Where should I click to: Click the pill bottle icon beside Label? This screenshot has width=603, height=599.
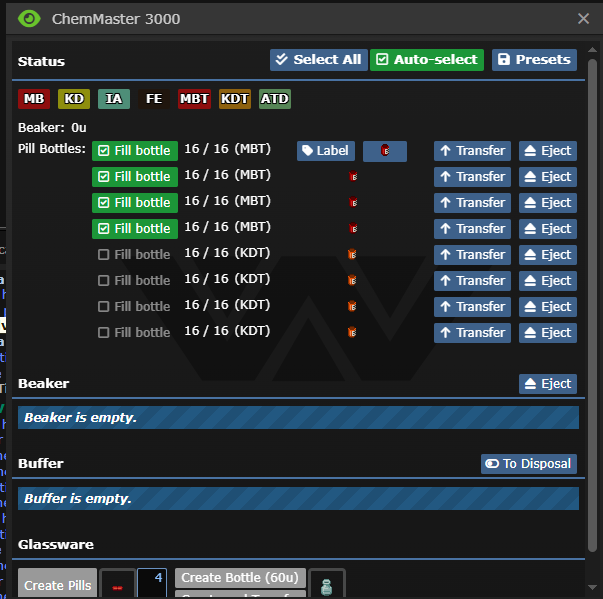click(x=384, y=151)
